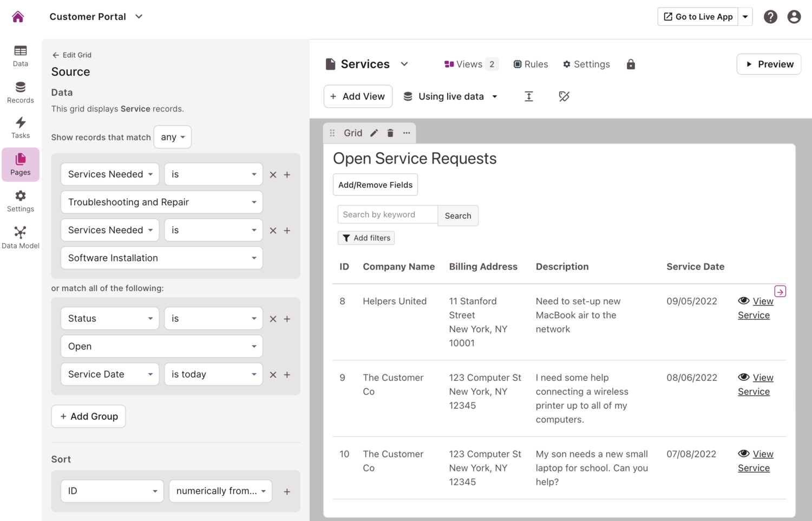812x521 pixels.
Task: Click the Add Group button
Action: point(89,416)
